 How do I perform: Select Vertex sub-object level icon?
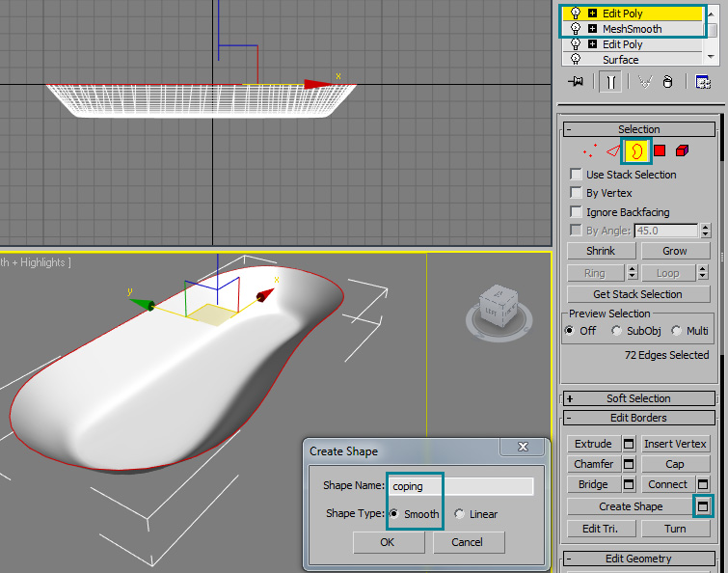[x=589, y=150]
